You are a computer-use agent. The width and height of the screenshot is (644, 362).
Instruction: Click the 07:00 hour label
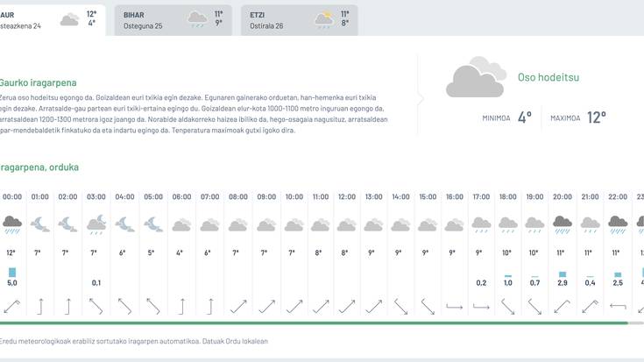(210, 197)
